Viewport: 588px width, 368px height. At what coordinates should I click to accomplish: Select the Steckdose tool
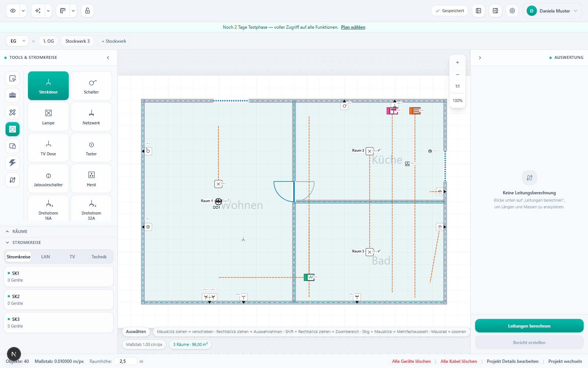(48, 86)
